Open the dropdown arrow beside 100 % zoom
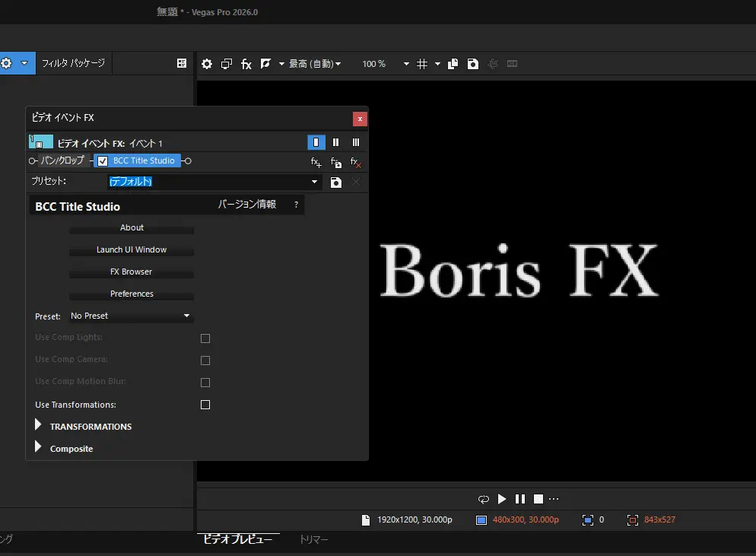The image size is (756, 556). tap(406, 64)
